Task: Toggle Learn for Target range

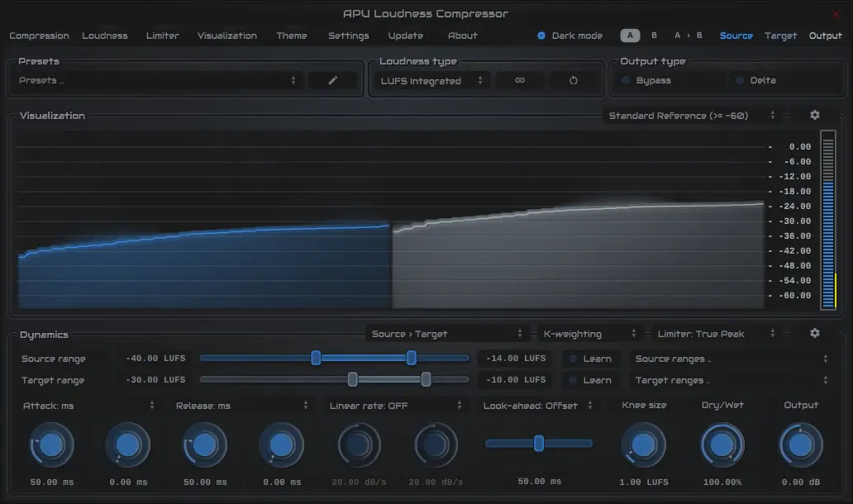Action: pyautogui.click(x=590, y=380)
